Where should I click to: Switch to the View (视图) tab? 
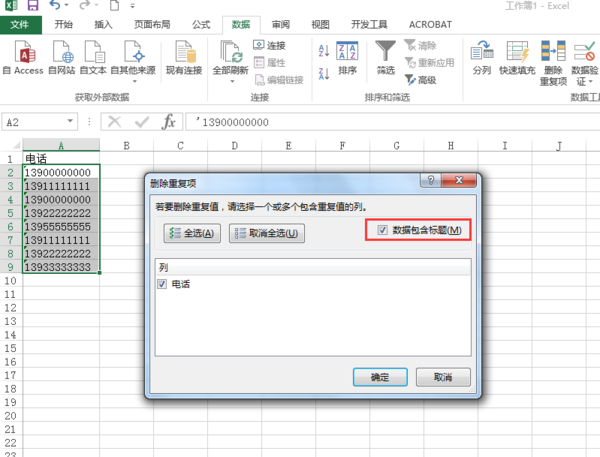point(320,24)
